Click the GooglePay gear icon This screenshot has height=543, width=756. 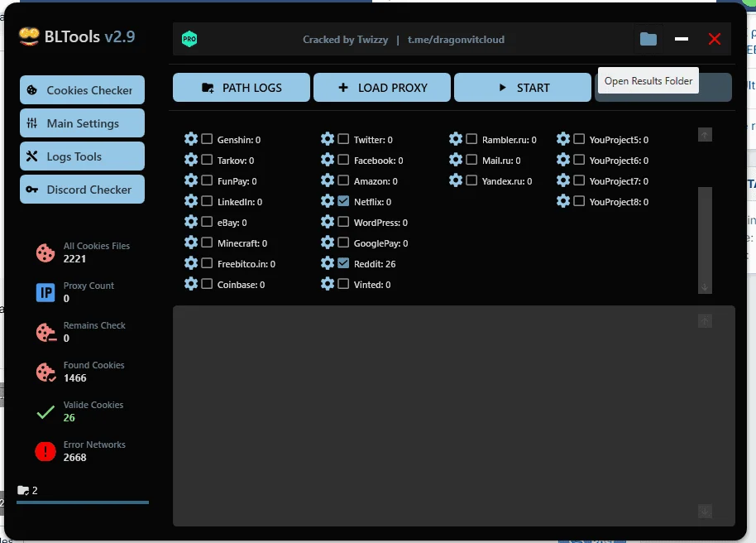[x=328, y=243]
